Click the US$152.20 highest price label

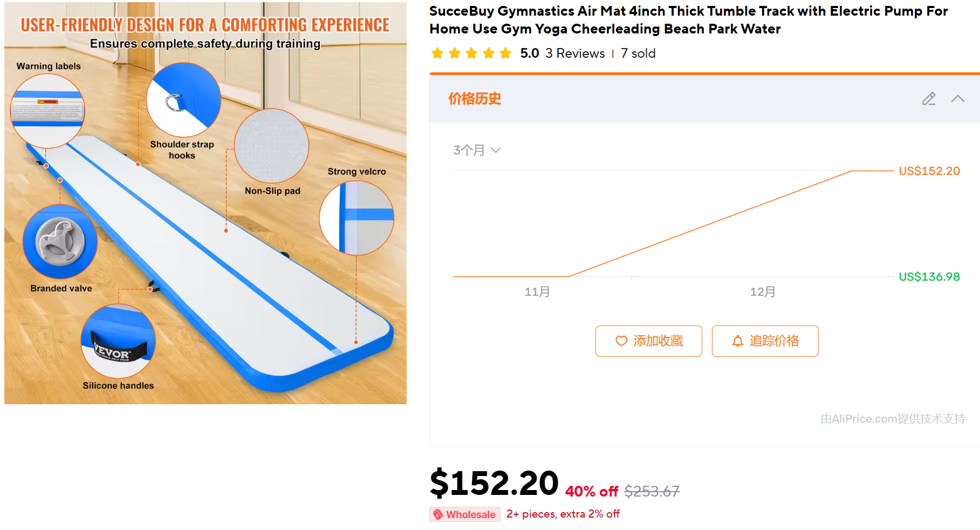pos(929,171)
